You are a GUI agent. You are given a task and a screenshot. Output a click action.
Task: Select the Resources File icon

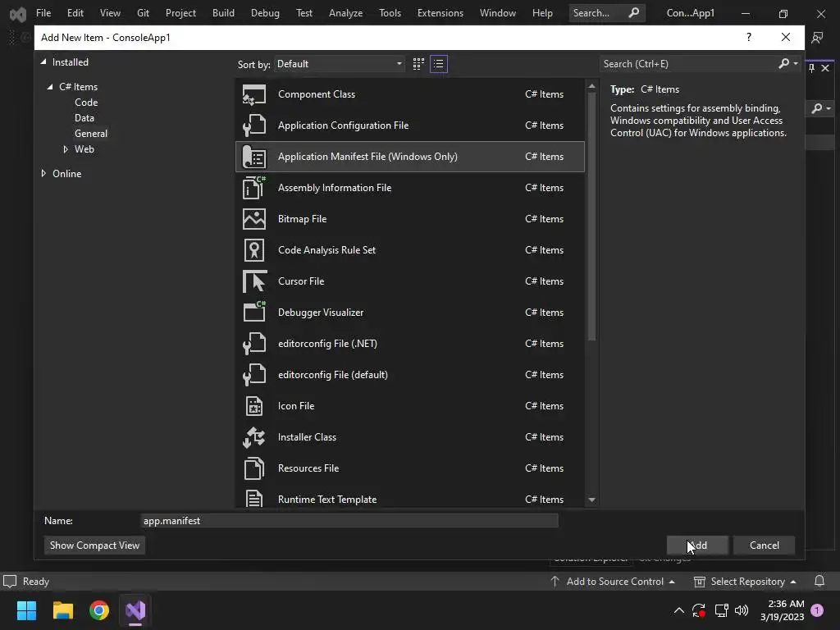point(254,468)
